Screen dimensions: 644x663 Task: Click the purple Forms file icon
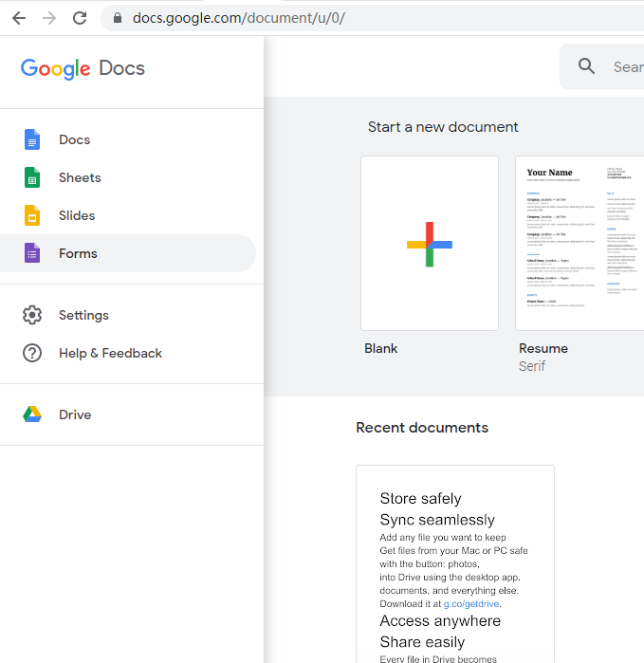32,253
